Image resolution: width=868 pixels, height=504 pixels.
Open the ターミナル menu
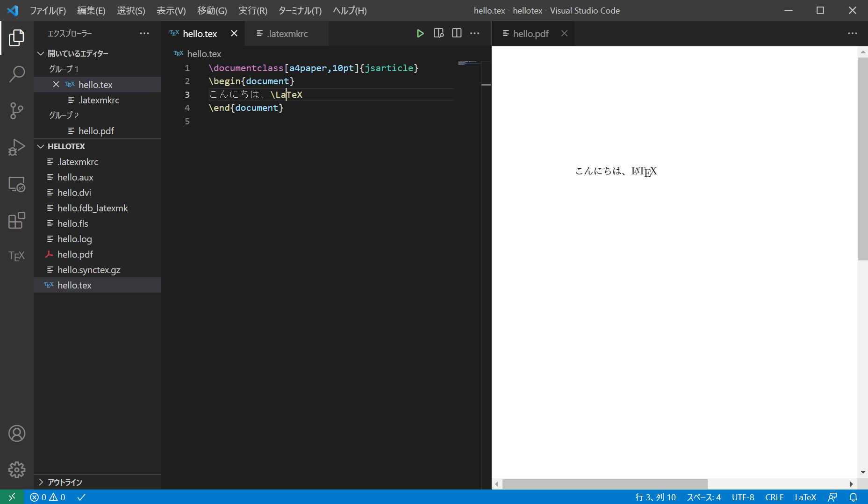[300, 10]
